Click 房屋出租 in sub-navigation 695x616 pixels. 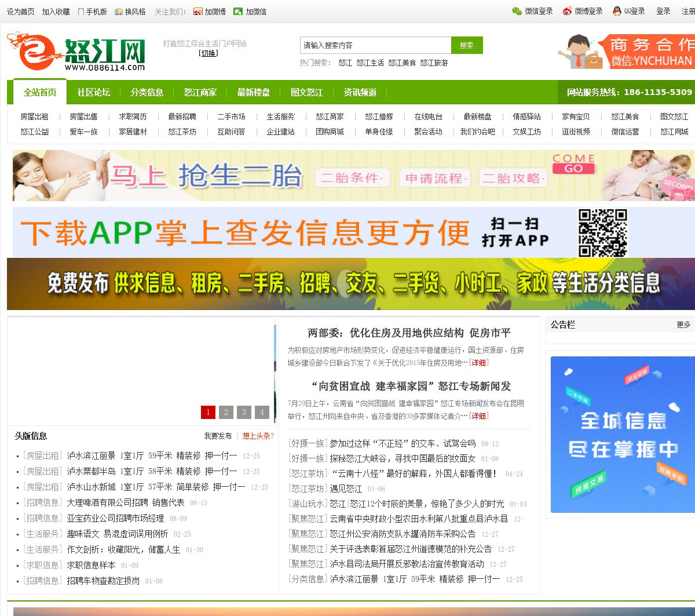click(x=35, y=116)
